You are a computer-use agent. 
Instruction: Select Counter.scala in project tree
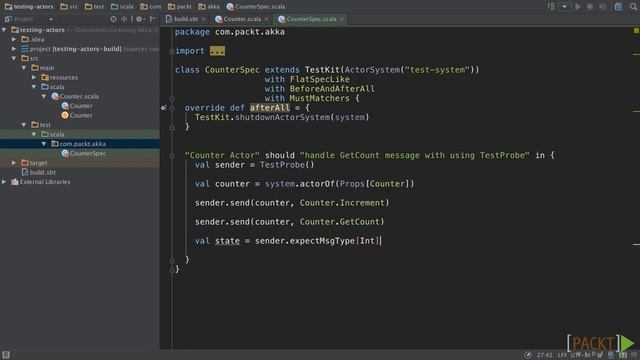click(x=76, y=96)
